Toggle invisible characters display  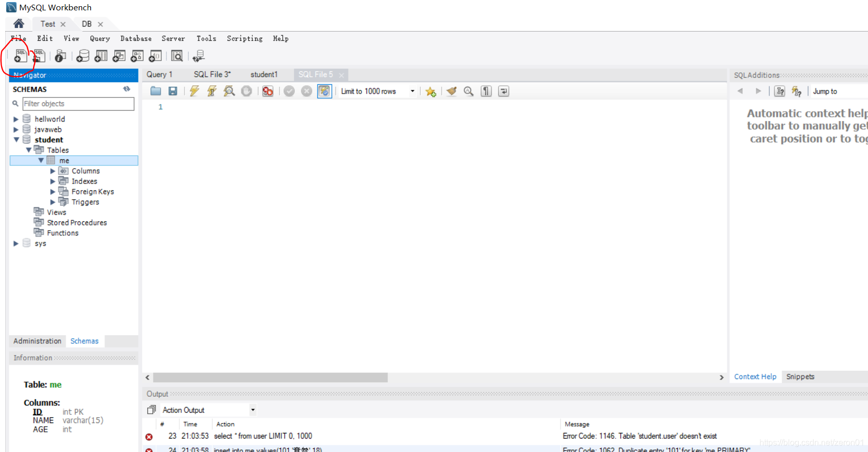click(x=486, y=91)
